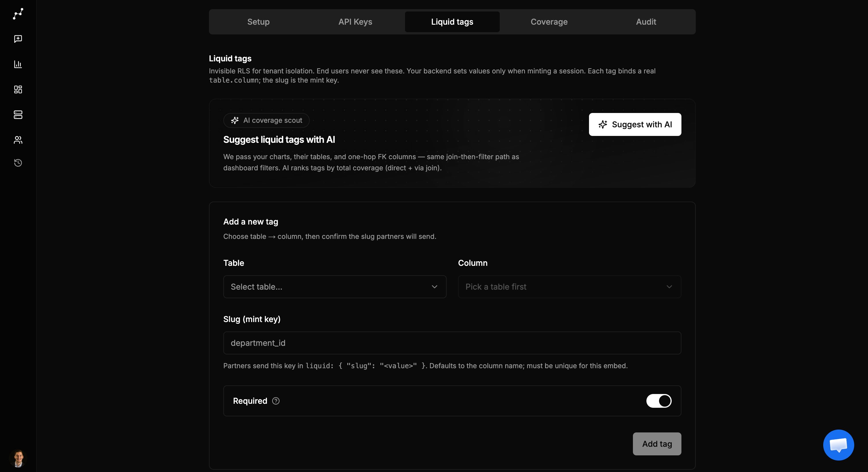868x472 pixels.
Task: Open the support chat bubble widget
Action: [838, 445]
